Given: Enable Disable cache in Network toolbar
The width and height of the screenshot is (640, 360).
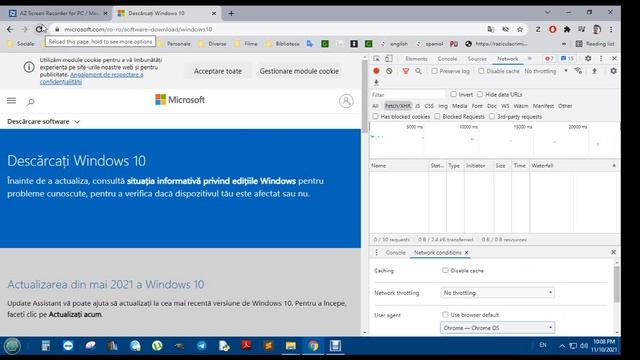Looking at the screenshot, I should (482, 71).
